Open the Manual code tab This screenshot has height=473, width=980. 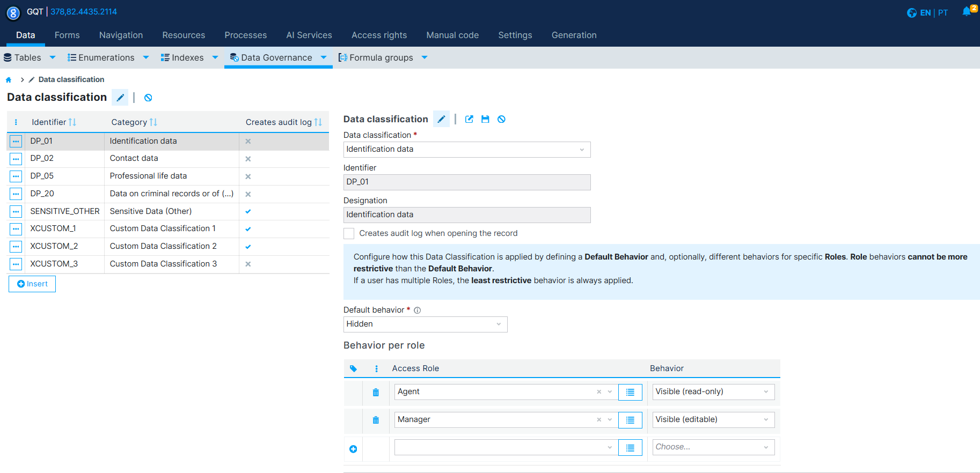452,35
